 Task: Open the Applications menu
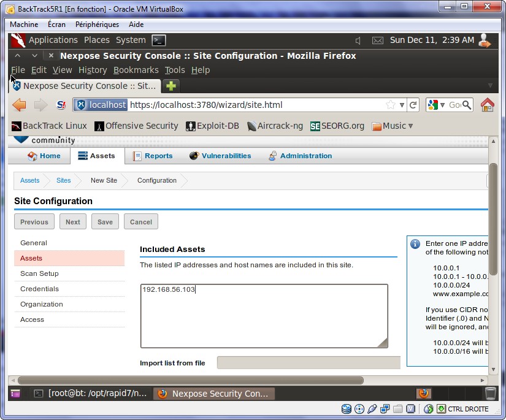click(x=53, y=40)
